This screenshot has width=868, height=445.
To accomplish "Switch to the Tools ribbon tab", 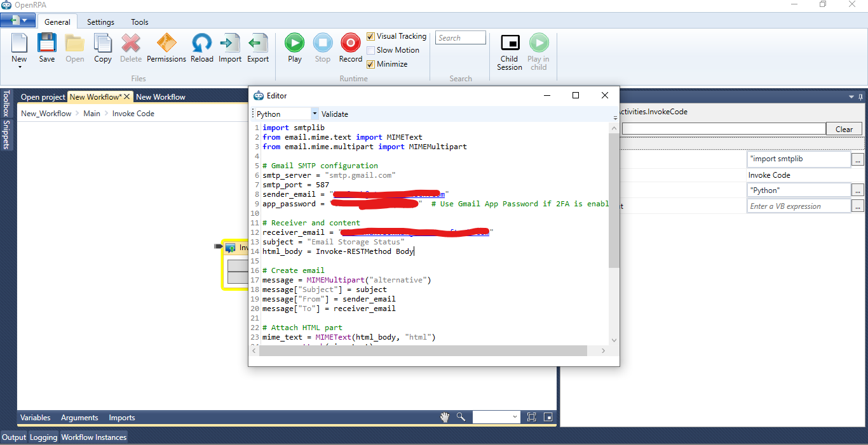I will click(x=140, y=22).
